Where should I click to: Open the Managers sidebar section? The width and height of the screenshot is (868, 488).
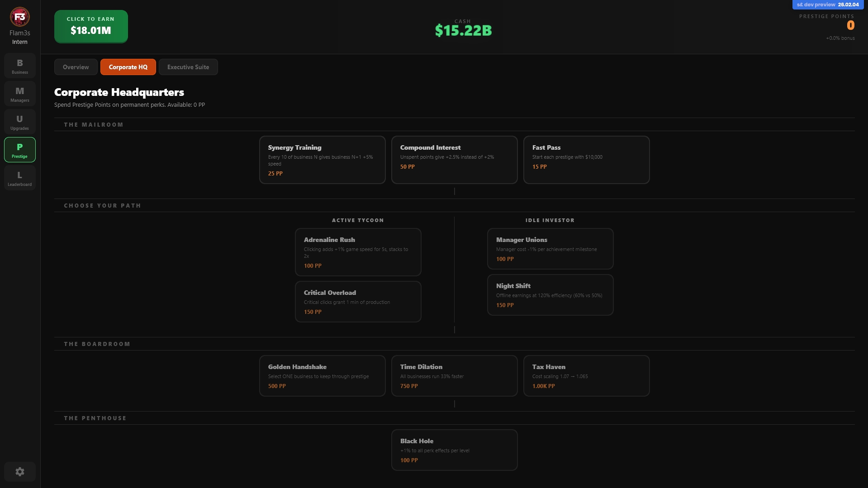(19, 94)
